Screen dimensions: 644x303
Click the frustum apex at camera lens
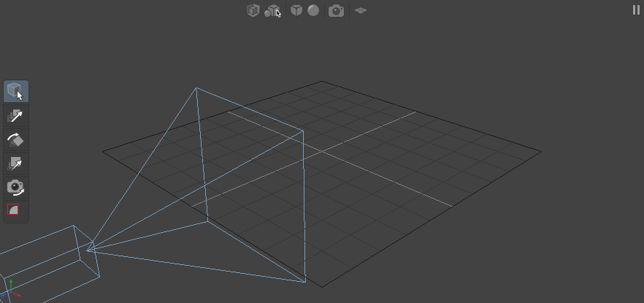point(88,250)
